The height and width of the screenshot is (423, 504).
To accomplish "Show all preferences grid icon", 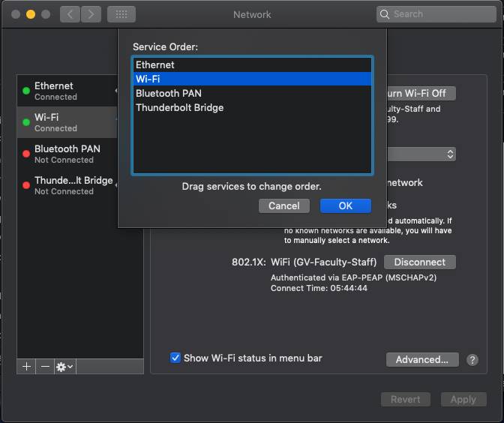I will 121,14.
